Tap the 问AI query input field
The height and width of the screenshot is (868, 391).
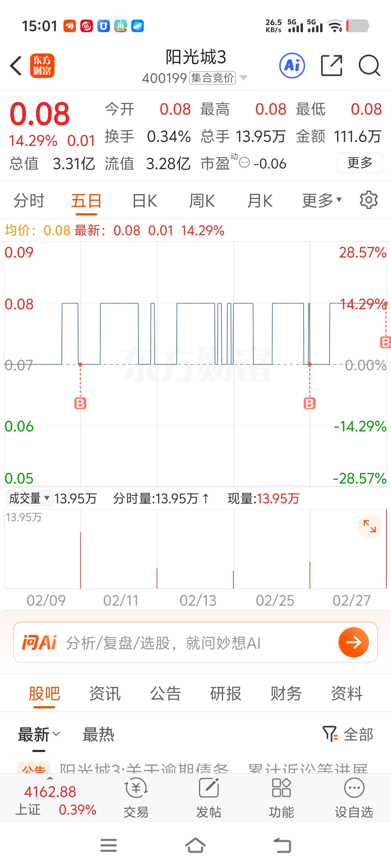tap(195, 642)
